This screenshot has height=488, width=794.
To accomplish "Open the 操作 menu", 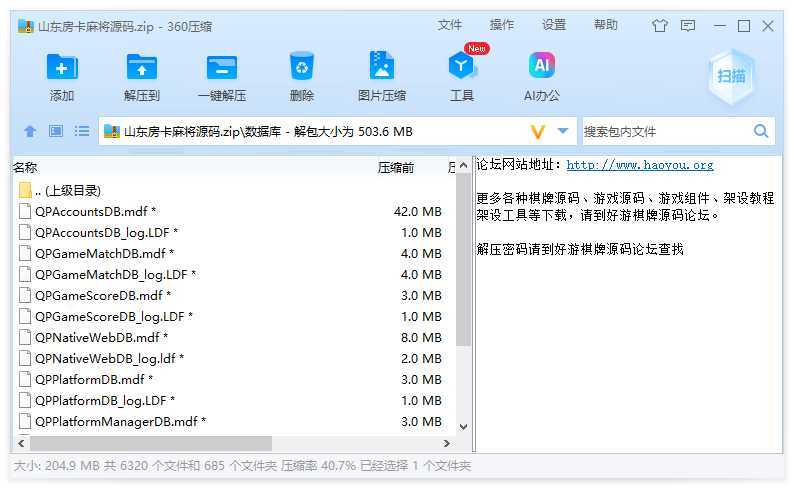I will click(x=502, y=25).
